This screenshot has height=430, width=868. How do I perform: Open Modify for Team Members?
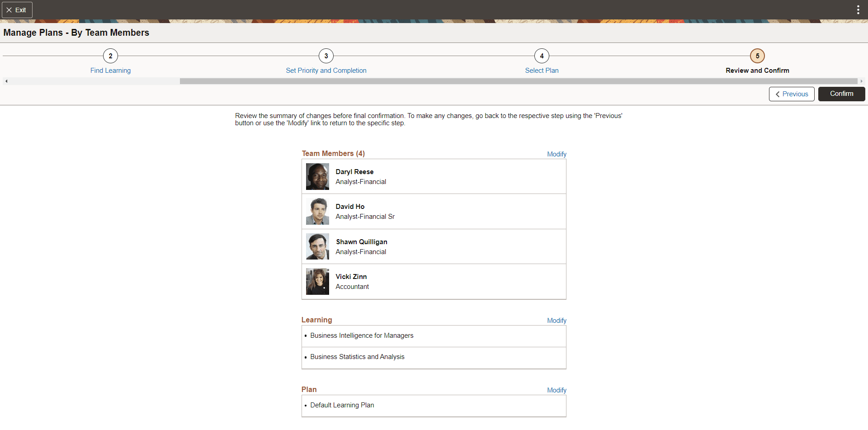click(556, 154)
